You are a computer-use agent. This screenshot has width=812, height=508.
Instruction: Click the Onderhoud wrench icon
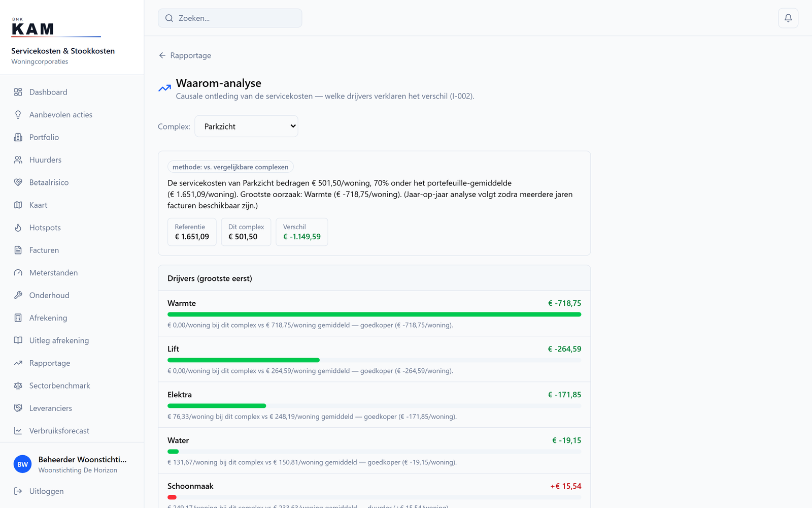tap(18, 295)
